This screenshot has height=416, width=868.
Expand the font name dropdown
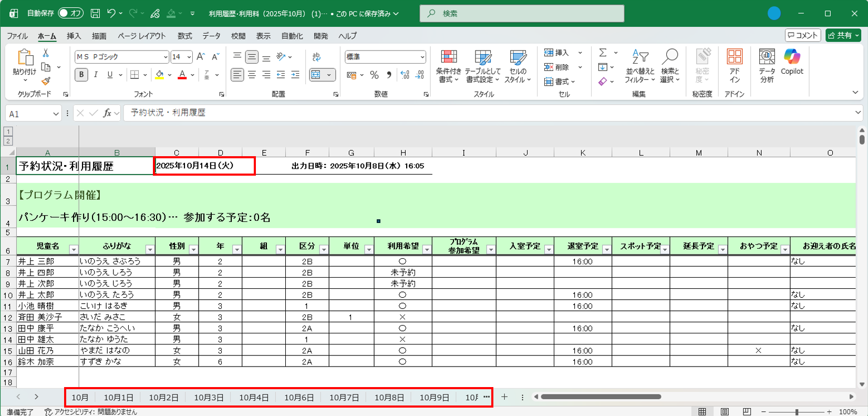[x=166, y=57]
